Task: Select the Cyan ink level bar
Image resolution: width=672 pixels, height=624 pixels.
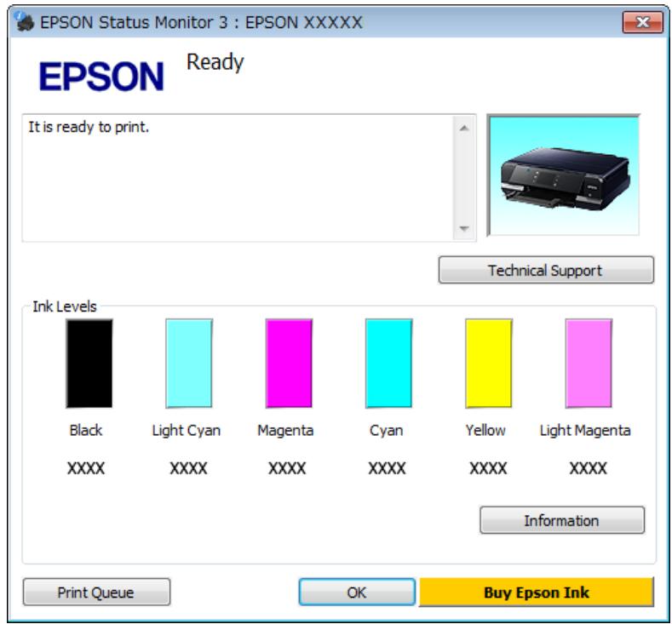Action: [x=388, y=364]
